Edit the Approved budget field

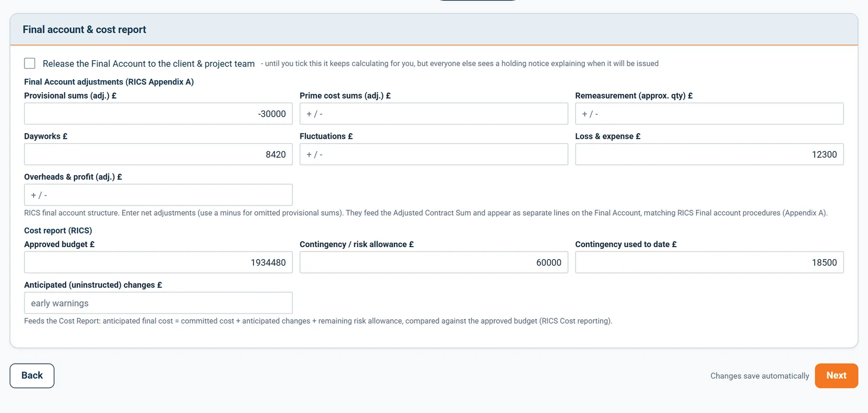pyautogui.click(x=158, y=262)
